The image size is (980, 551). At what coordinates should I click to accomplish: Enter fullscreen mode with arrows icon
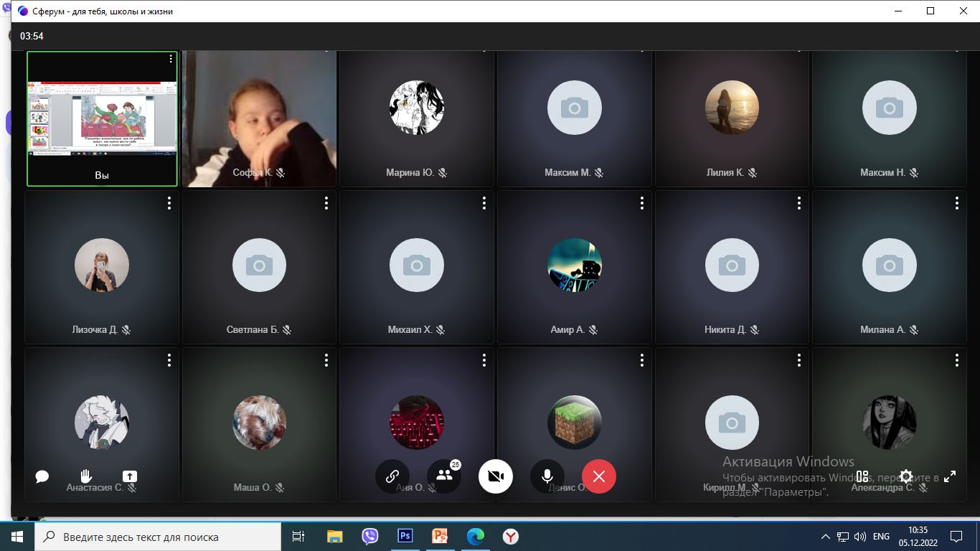tap(950, 476)
